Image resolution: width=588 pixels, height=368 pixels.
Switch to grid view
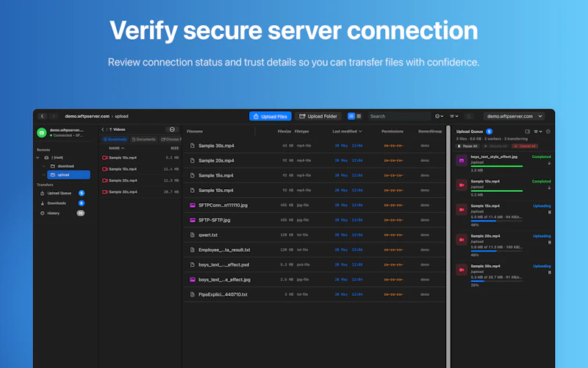(359, 116)
